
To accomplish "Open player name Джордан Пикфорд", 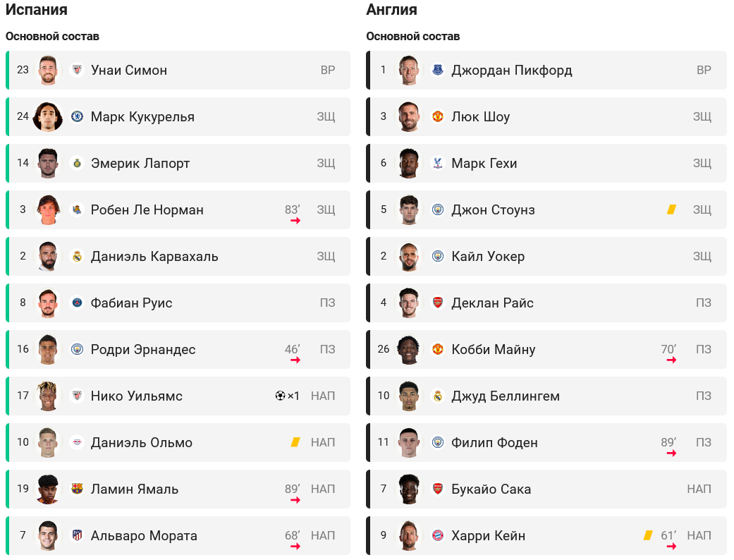I will click(x=512, y=70).
